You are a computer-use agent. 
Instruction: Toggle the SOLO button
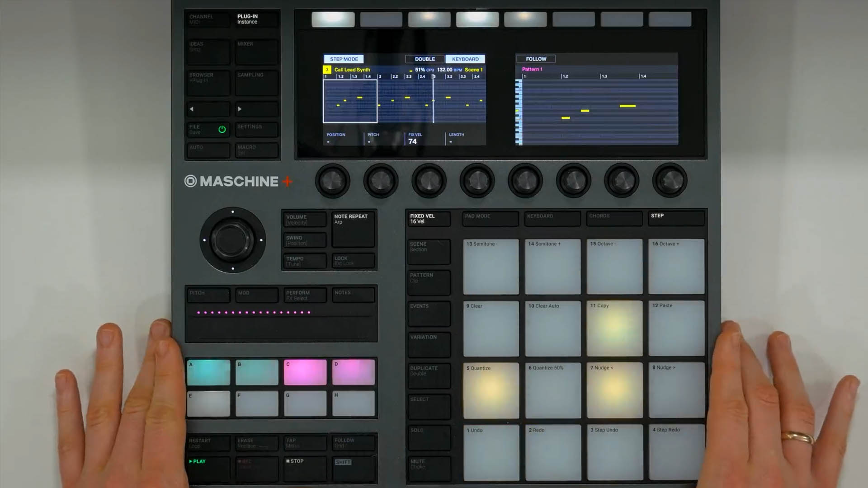[x=429, y=438]
